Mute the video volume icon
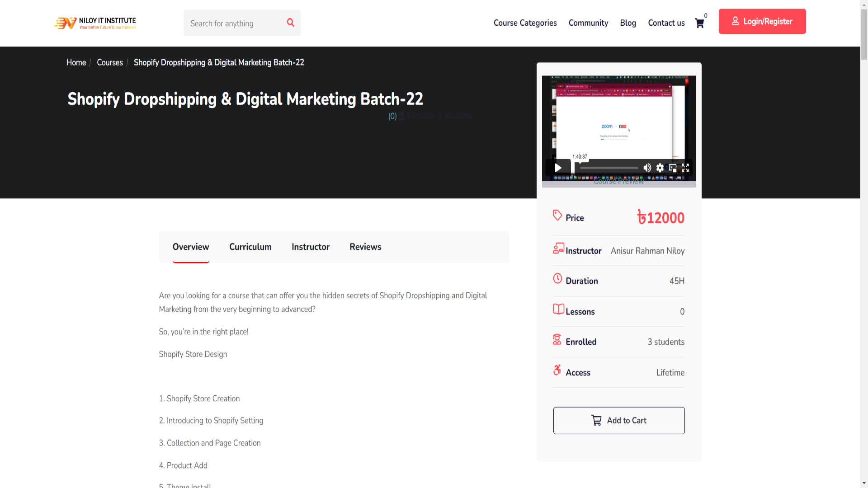This screenshot has height=488, width=868. (x=647, y=168)
